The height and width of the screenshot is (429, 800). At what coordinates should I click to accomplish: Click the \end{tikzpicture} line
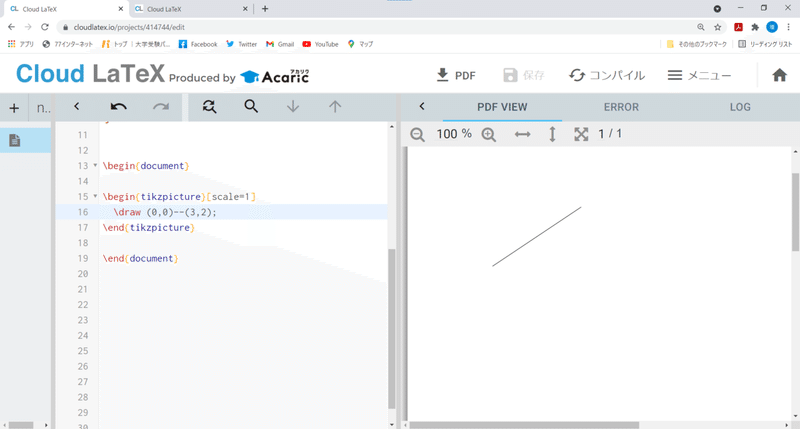click(148, 228)
